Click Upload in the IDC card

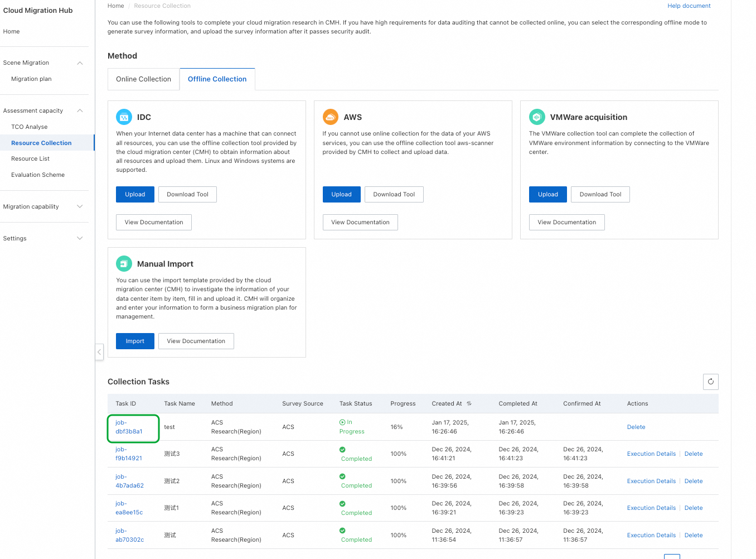135,195
